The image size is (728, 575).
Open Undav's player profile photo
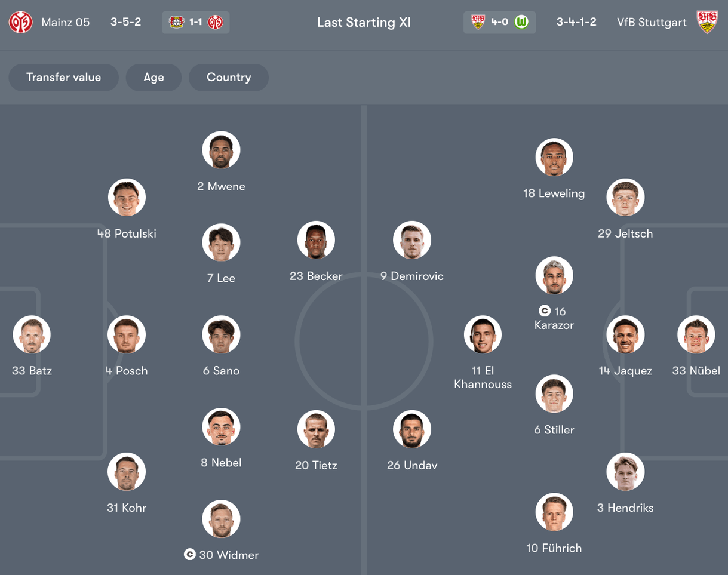pyautogui.click(x=411, y=429)
